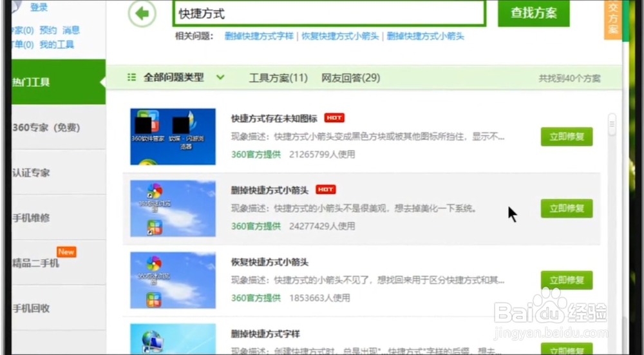Open the 删掉快捷方式字样 thumbnail

(173, 340)
